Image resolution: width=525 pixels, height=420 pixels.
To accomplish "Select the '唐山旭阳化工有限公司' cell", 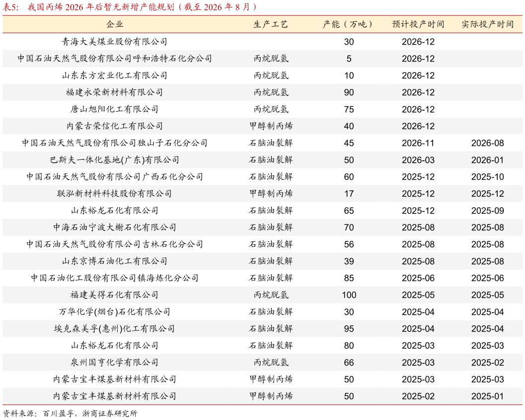I will pos(115,109).
